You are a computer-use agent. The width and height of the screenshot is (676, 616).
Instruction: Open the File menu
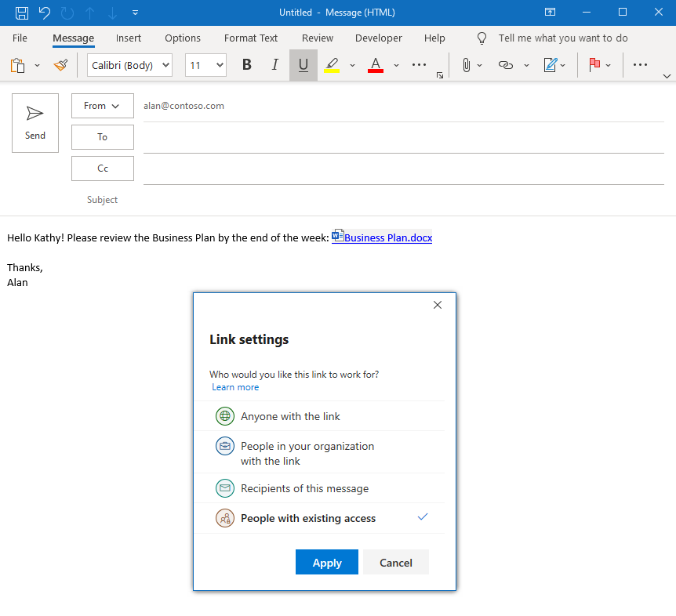[x=20, y=38]
